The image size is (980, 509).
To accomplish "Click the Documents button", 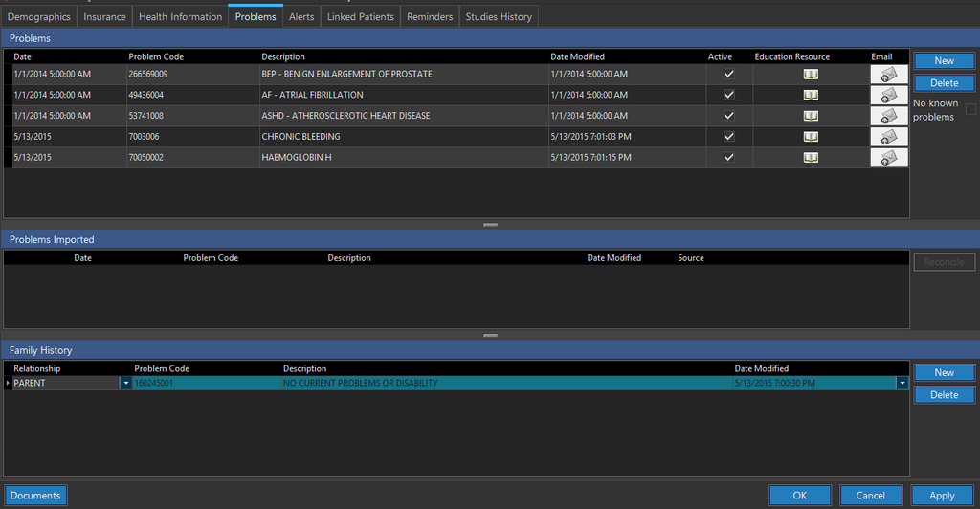I will click(x=35, y=496).
